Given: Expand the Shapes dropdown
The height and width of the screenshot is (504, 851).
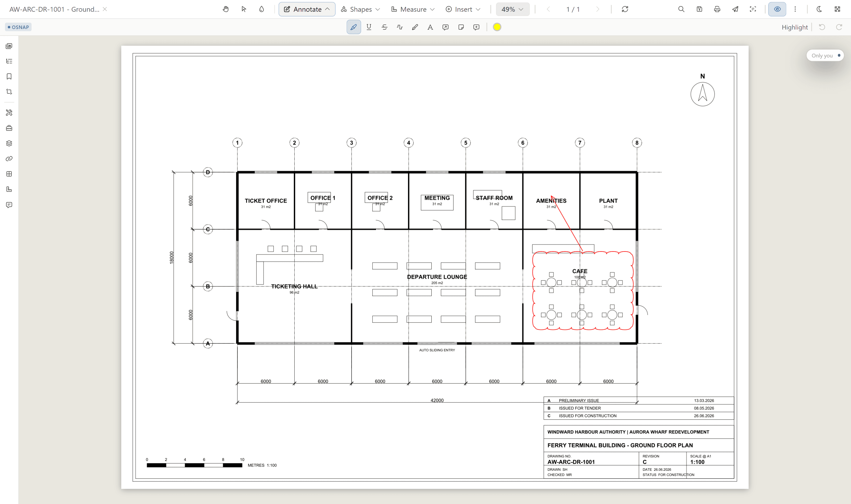Looking at the screenshot, I should (360, 9).
